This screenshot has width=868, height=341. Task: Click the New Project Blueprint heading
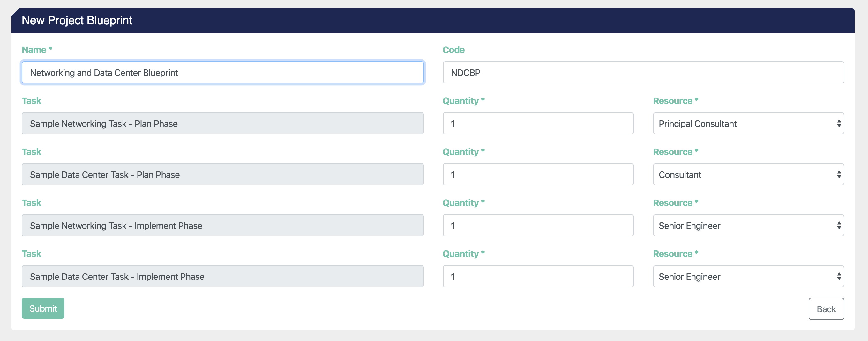[x=77, y=20]
